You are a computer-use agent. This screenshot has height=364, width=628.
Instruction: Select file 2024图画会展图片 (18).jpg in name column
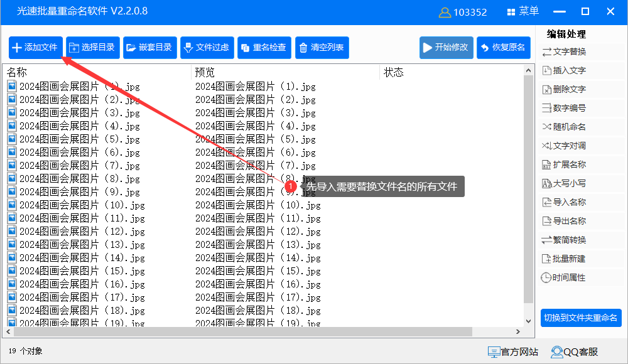coord(82,311)
